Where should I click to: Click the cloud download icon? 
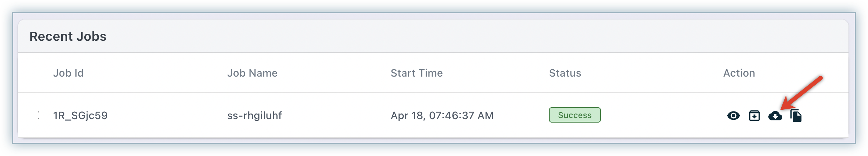pos(775,116)
